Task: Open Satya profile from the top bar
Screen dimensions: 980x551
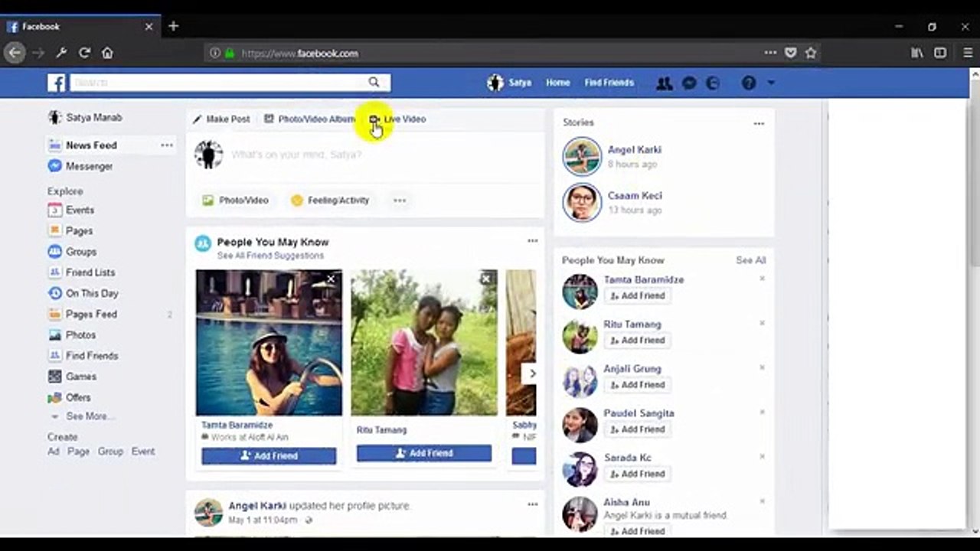Action: click(x=510, y=83)
